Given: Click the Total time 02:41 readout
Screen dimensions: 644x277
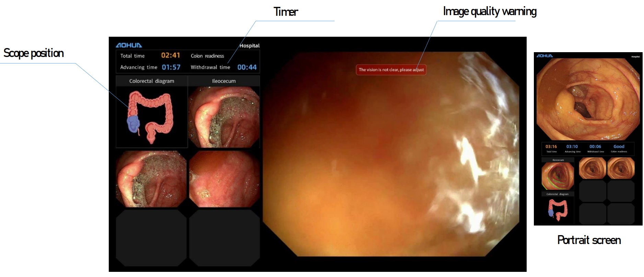Looking at the screenshot, I should tap(171, 56).
